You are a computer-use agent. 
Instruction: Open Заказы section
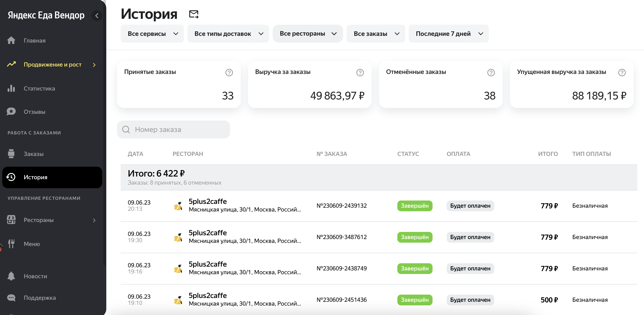33,154
